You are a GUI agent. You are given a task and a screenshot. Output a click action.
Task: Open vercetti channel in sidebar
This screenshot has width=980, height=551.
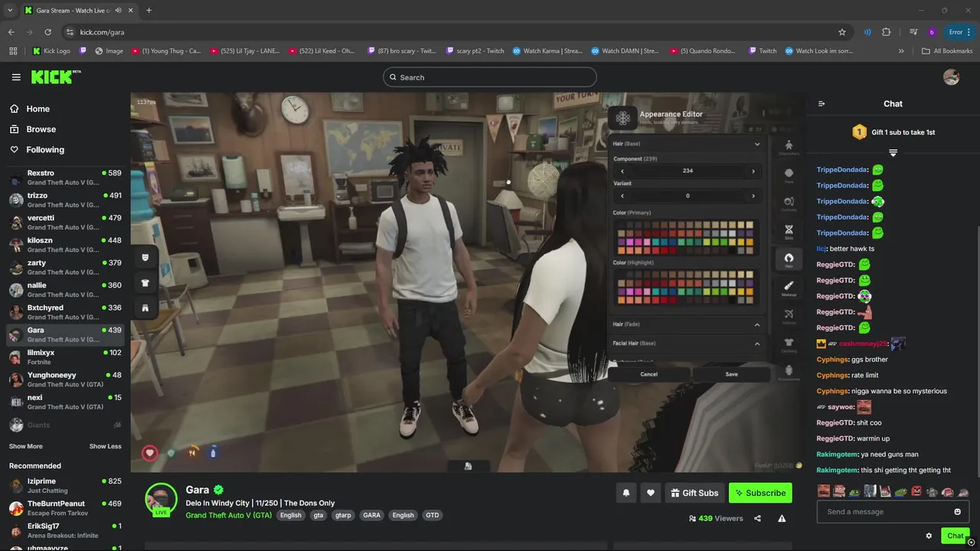click(65, 223)
